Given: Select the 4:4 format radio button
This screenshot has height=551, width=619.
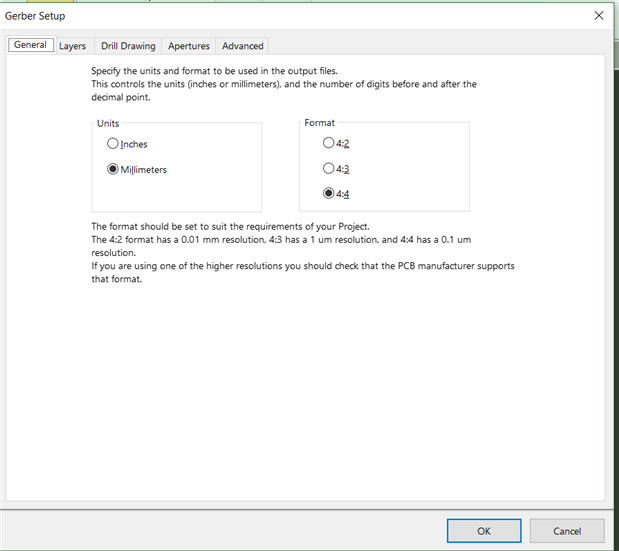Looking at the screenshot, I should (x=328, y=193).
